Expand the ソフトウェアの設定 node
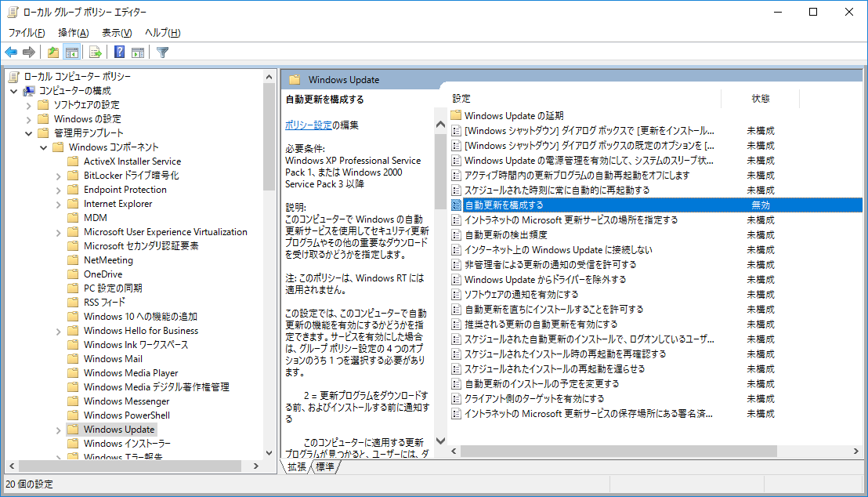The width and height of the screenshot is (868, 497). coord(29,105)
